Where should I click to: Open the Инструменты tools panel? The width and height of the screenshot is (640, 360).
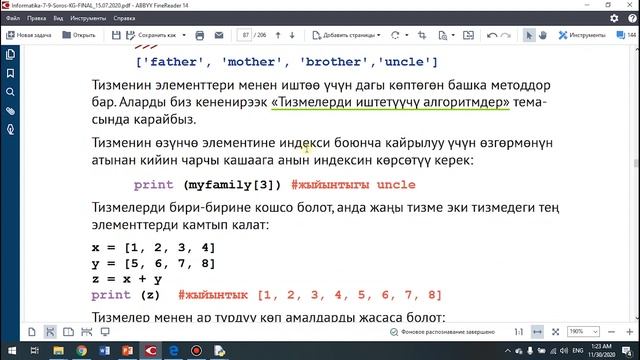(x=582, y=35)
